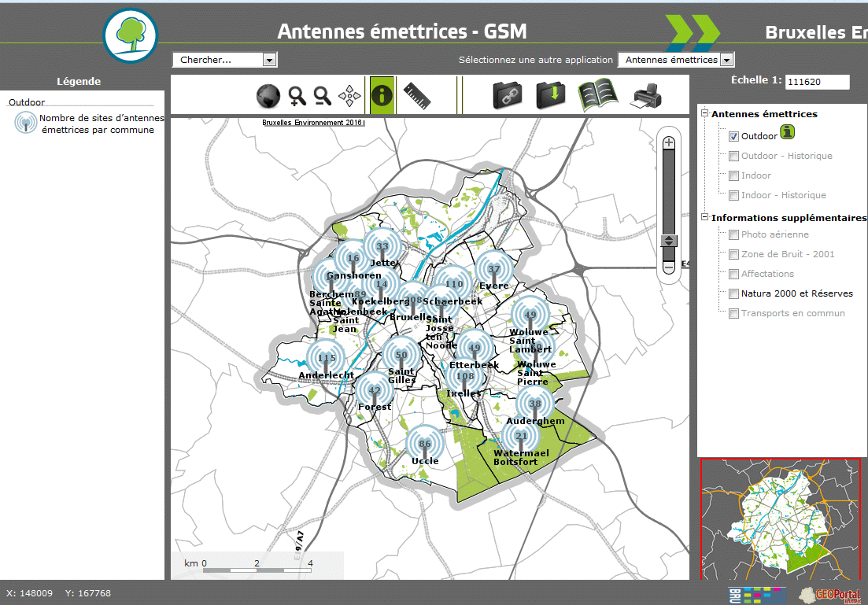Enable the Indoor layer checkbox

coord(733,175)
